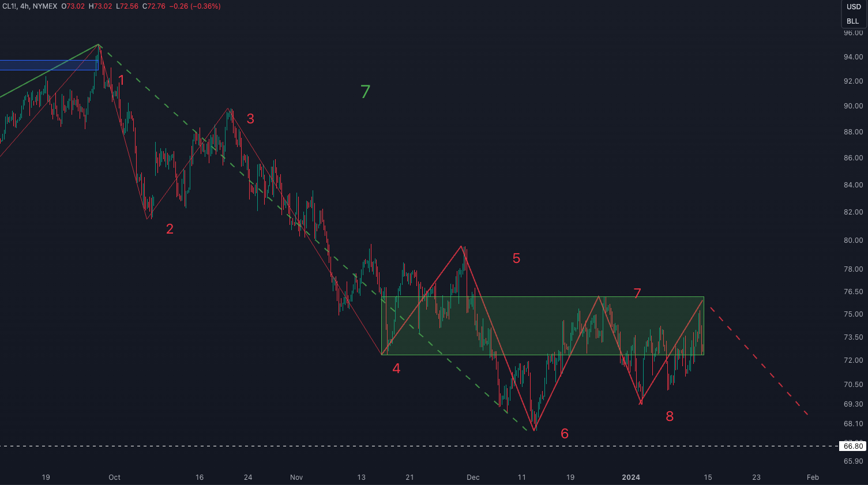Screen dimensions: 868x485
Task: Click the closing price value C72.76
Action: pos(154,6)
